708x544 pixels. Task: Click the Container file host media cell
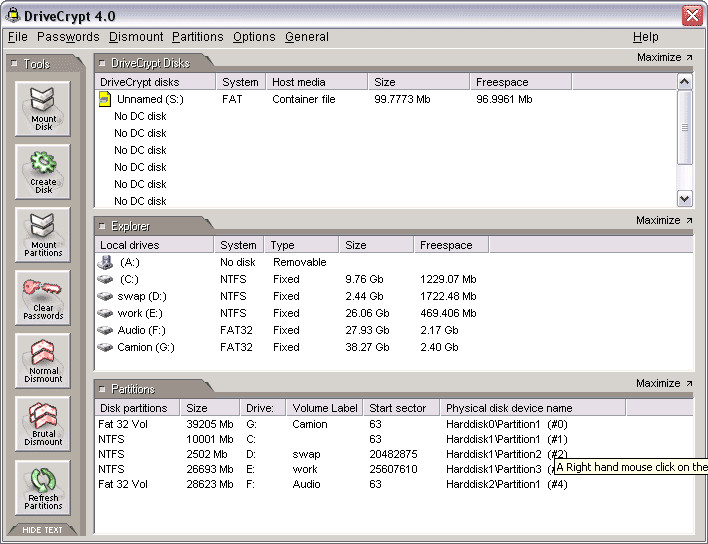click(303, 99)
